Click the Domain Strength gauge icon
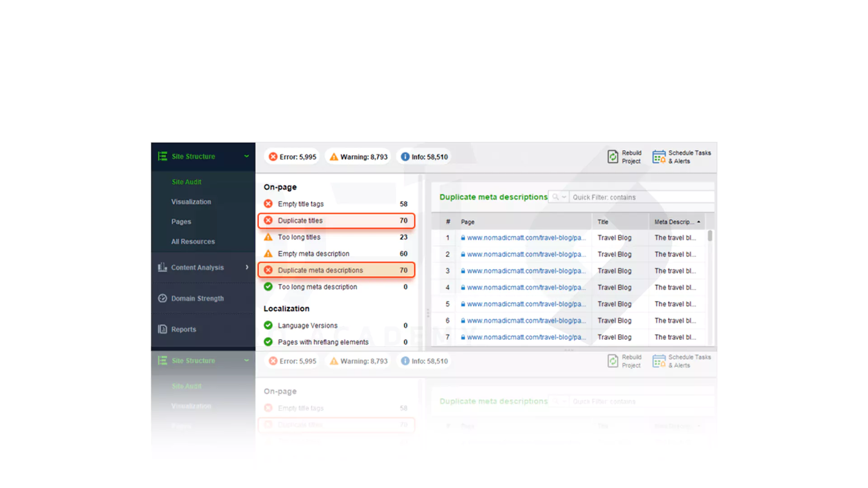This screenshot has width=868, height=488. (x=162, y=298)
